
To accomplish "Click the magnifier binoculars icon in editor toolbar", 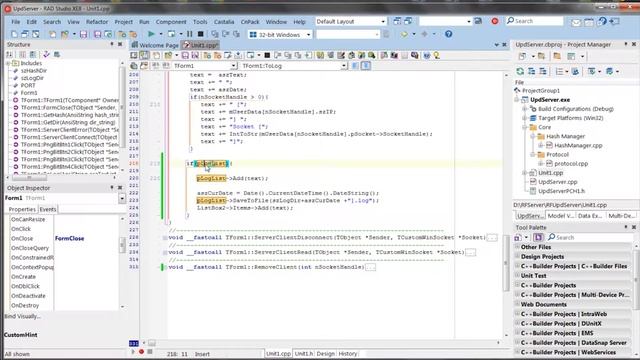I will [x=371, y=55].
